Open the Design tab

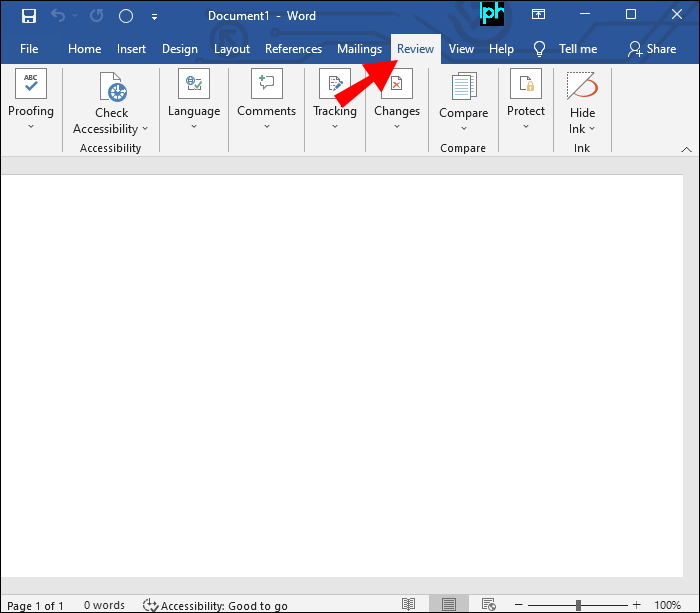tap(179, 49)
